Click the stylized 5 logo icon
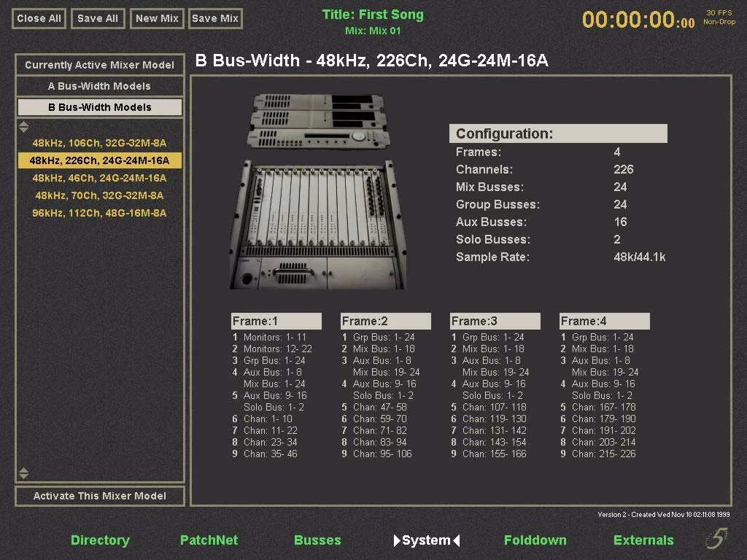Viewport: 747px width, 560px height. (716, 539)
